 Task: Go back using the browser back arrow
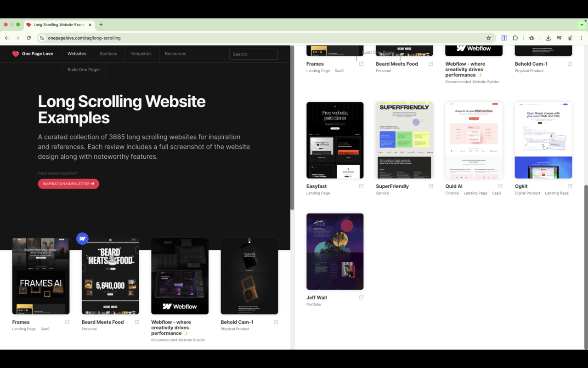tap(6, 38)
